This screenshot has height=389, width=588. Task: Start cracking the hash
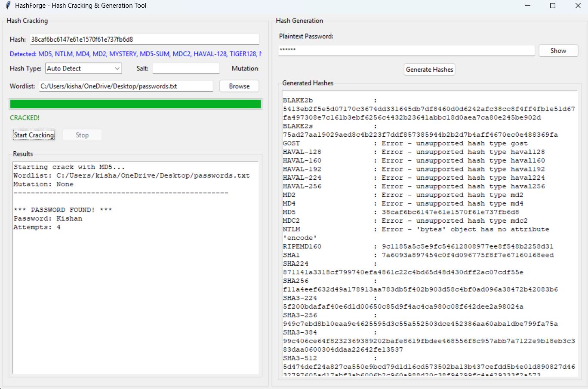[34, 135]
